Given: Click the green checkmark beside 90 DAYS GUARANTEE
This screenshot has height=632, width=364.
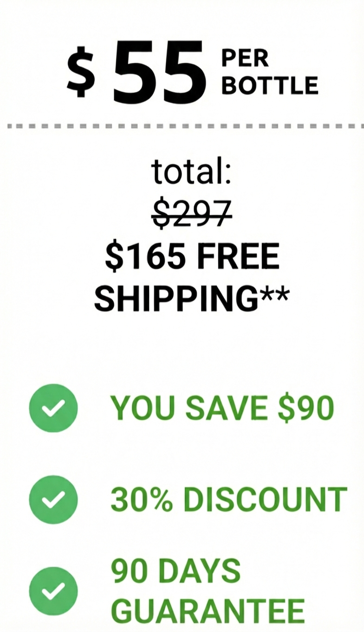Looking at the screenshot, I should [53, 591].
